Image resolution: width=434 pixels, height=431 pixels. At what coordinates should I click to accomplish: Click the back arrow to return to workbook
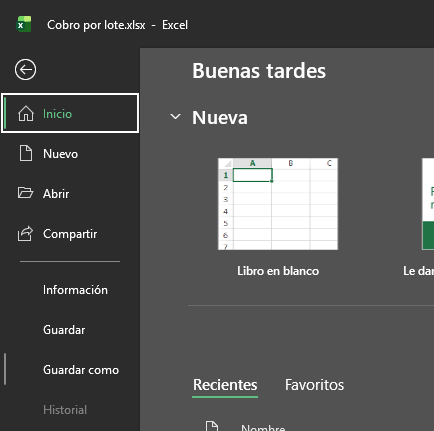(25, 70)
